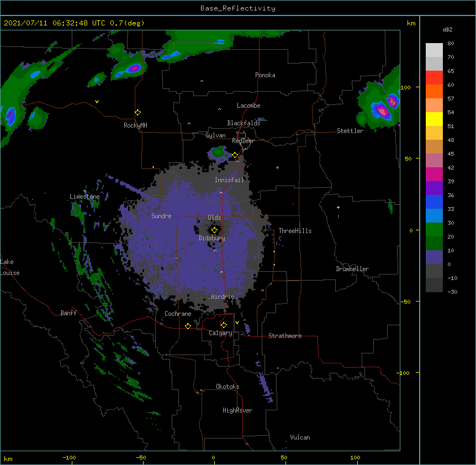The height and width of the screenshot is (465, 476).
Task: Select the red 60-65 dBZ legend swatch
Action: 434,78
